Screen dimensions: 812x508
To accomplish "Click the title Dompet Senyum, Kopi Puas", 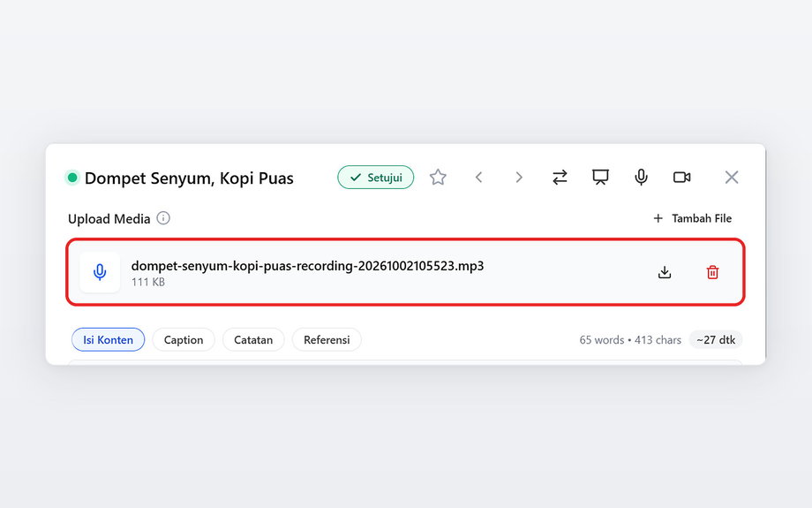I will tap(189, 178).
